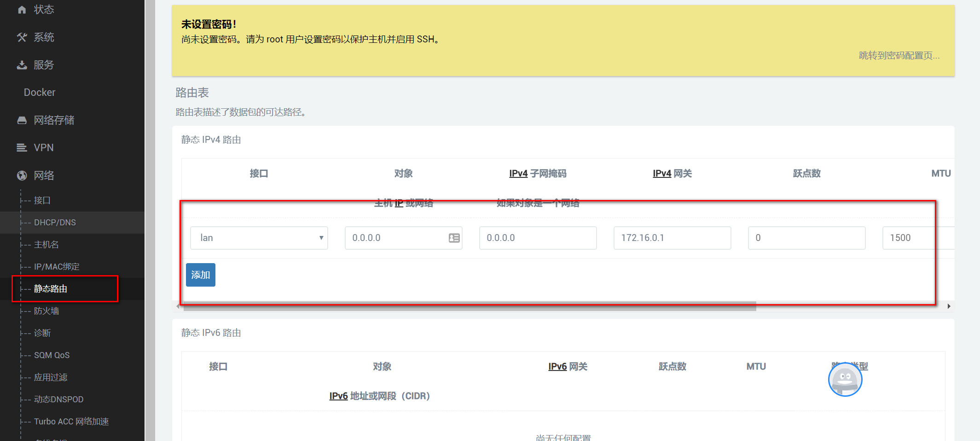Navigate to 防火墙 settings
The image size is (980, 441).
tap(46, 311)
